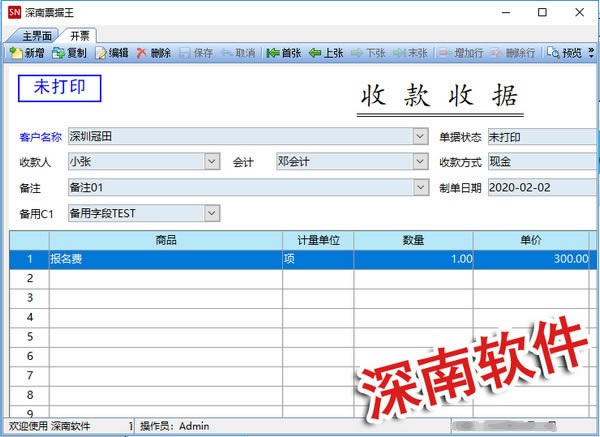This screenshot has height=437, width=600.
Task: Click the 未打印 status button
Action: tap(60, 88)
